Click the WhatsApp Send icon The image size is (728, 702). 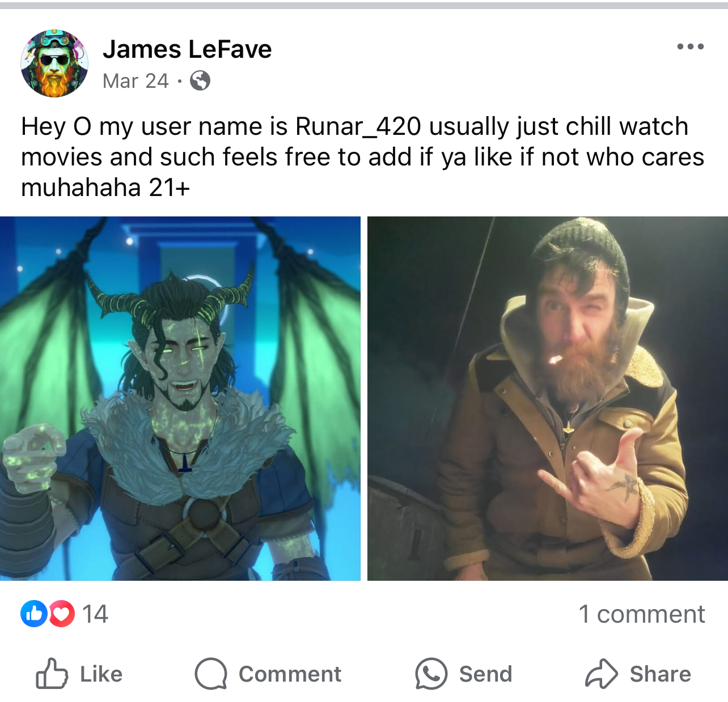coord(431,674)
